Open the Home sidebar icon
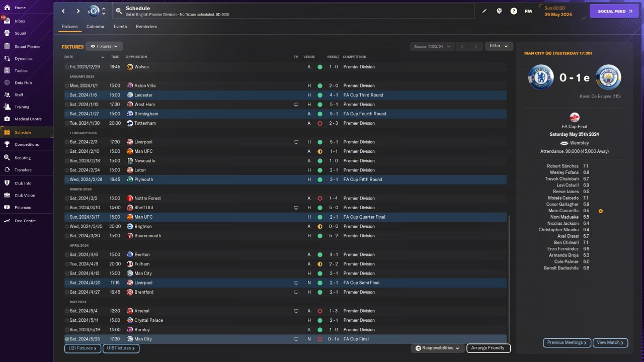This screenshot has height=362, width=644. [7, 8]
